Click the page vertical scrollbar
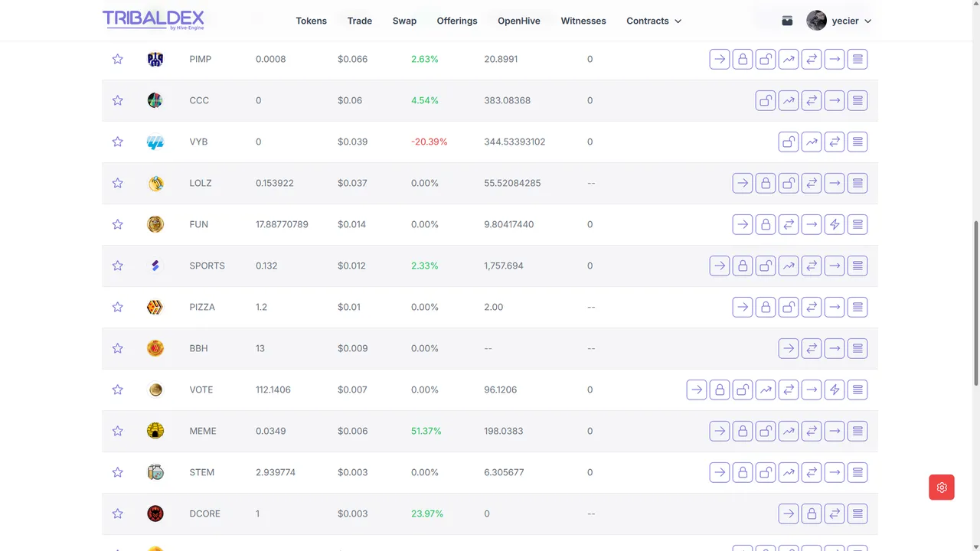 tap(975, 302)
